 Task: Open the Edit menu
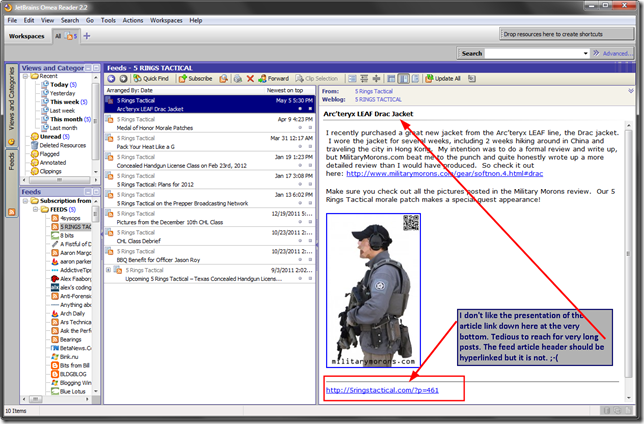(x=29, y=20)
